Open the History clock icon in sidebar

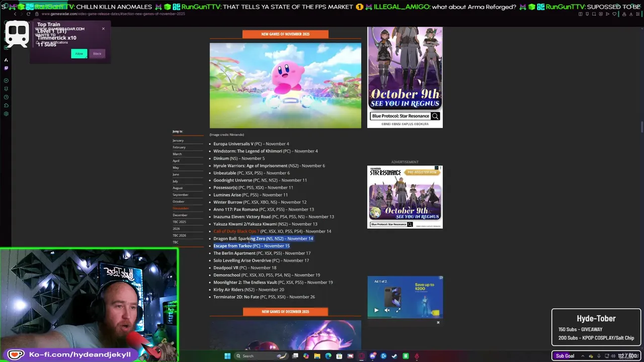pos(6,97)
